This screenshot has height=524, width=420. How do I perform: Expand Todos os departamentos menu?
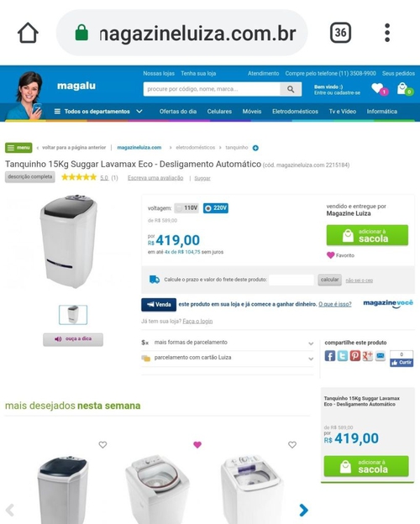tap(98, 112)
